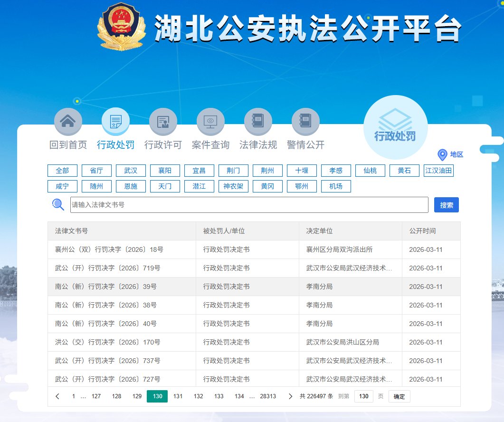The width and height of the screenshot is (504, 422).
Task: Click the 确定 page jump button
Action: click(x=399, y=396)
